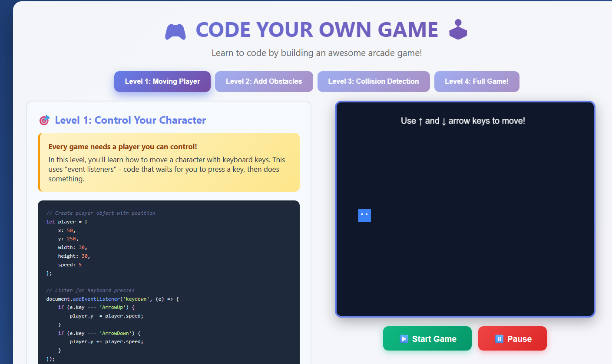Click the dark game preview canvas

(x=465, y=208)
